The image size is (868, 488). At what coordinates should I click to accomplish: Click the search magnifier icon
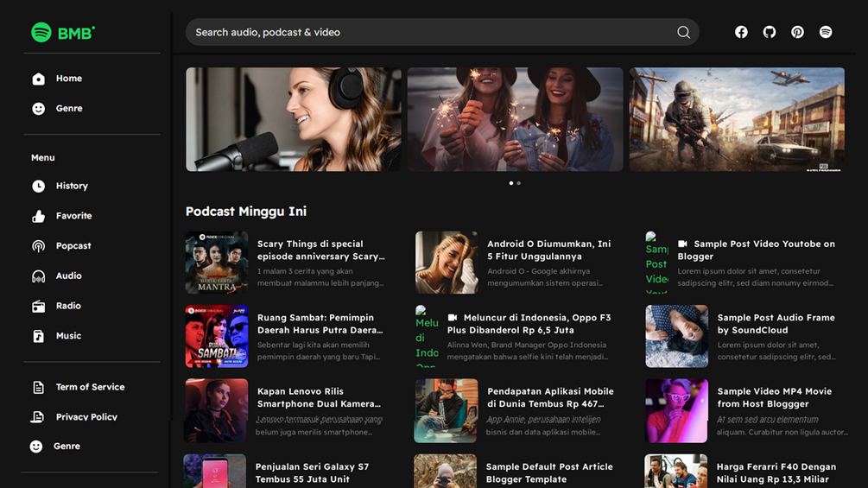coord(684,32)
